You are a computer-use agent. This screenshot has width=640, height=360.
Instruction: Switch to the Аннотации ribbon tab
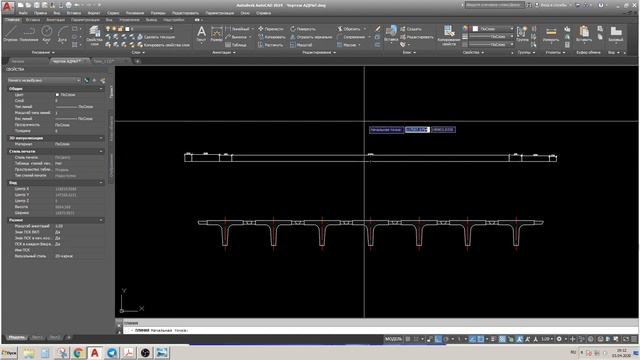click(56, 20)
